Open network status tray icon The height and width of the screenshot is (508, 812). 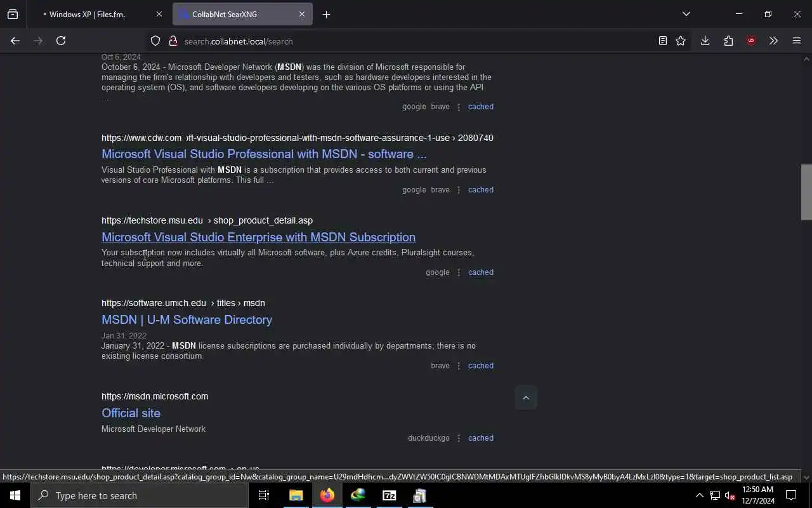click(715, 495)
